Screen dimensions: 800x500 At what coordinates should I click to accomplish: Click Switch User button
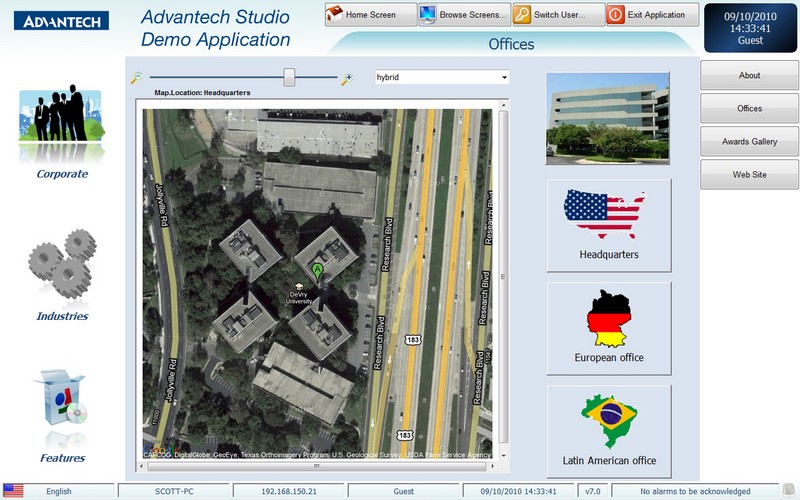click(559, 15)
